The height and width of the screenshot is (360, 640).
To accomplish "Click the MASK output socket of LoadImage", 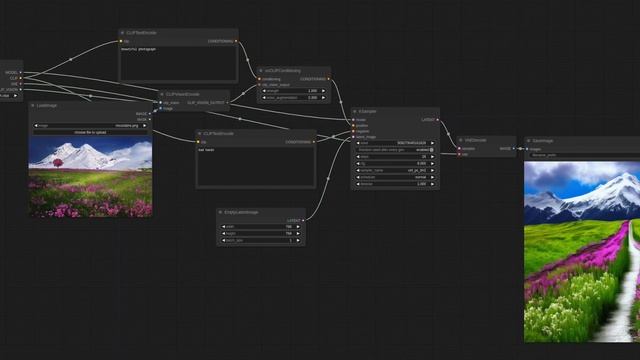I will [x=150, y=119].
